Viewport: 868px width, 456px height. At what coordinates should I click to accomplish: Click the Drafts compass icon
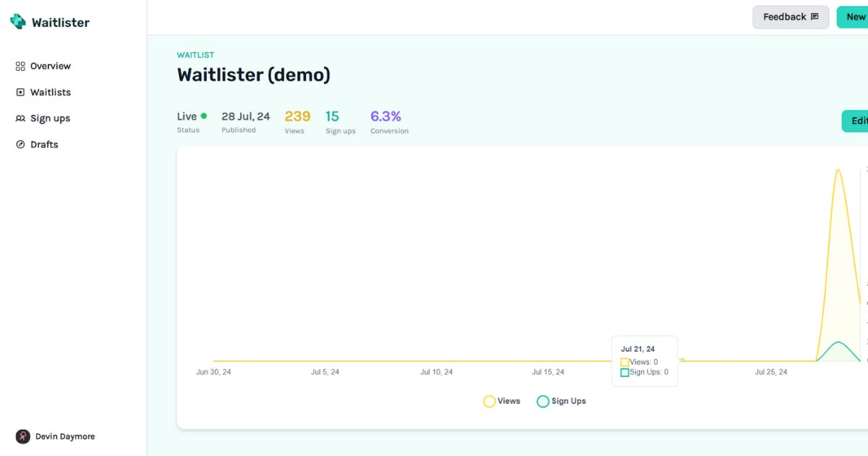click(20, 144)
